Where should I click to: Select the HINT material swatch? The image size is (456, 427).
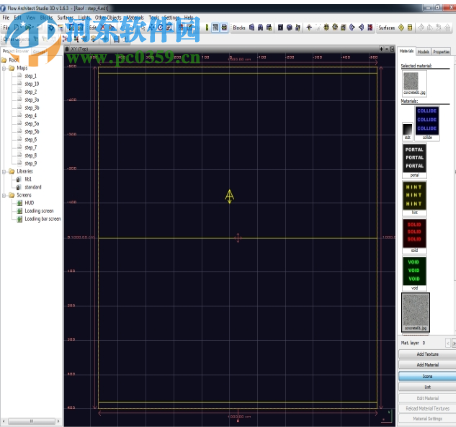click(x=414, y=196)
